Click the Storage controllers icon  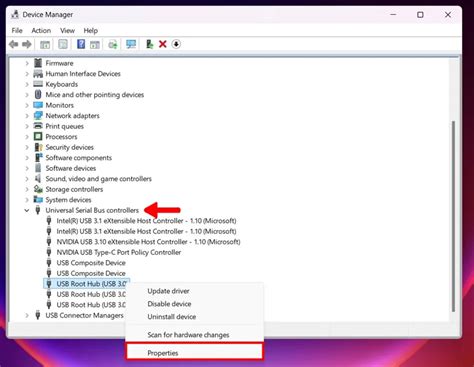[x=38, y=189]
